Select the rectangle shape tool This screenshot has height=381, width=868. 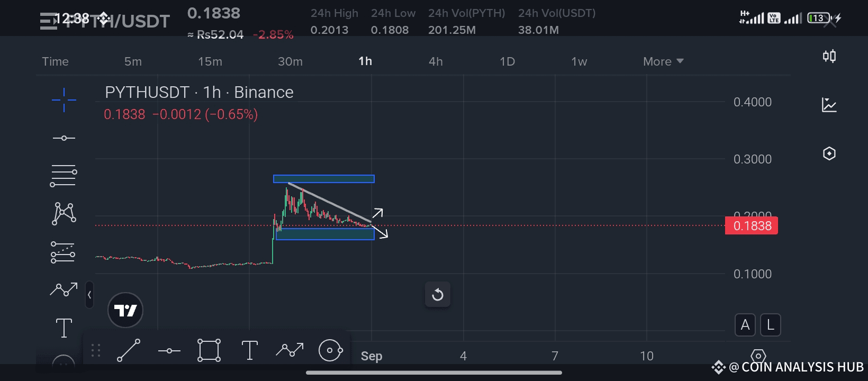(x=209, y=350)
